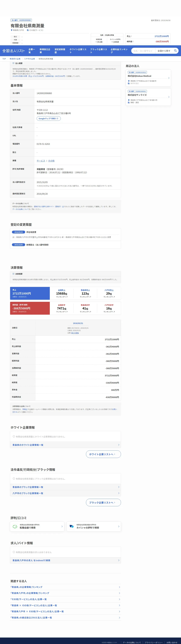Click 2016/09/20 date badge in 変更履歴
Image resolution: width=181 pixels, height=644 pixels.
coord(19,232)
